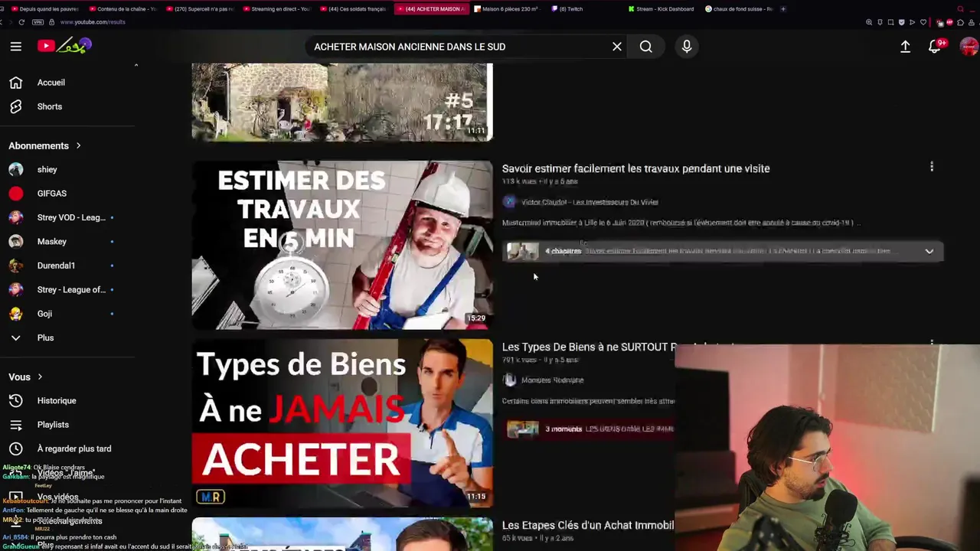Click the heart bookmark icon in browser toolbar
The image size is (980, 551).
[x=923, y=22]
